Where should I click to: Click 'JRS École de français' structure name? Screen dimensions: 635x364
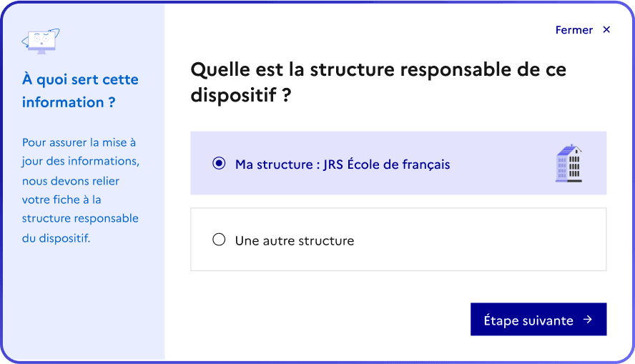coord(387,164)
